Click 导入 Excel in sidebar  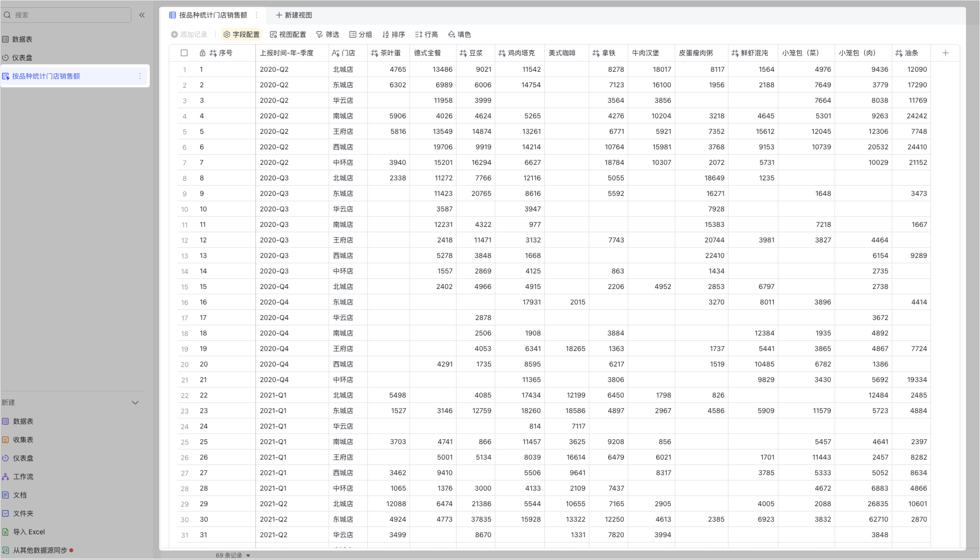click(29, 532)
